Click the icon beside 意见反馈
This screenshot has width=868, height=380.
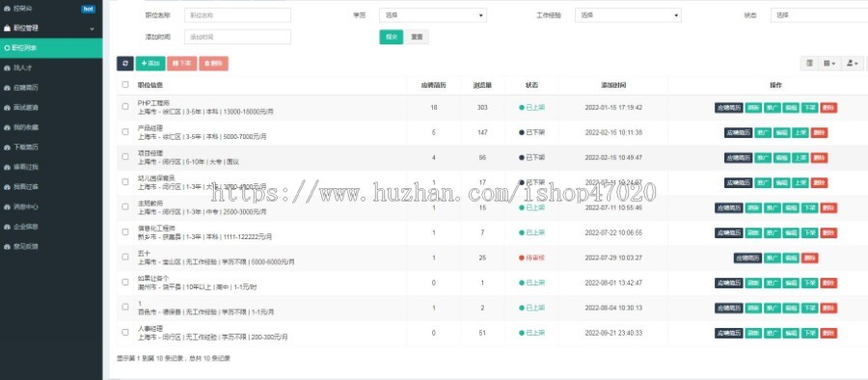click(x=7, y=247)
